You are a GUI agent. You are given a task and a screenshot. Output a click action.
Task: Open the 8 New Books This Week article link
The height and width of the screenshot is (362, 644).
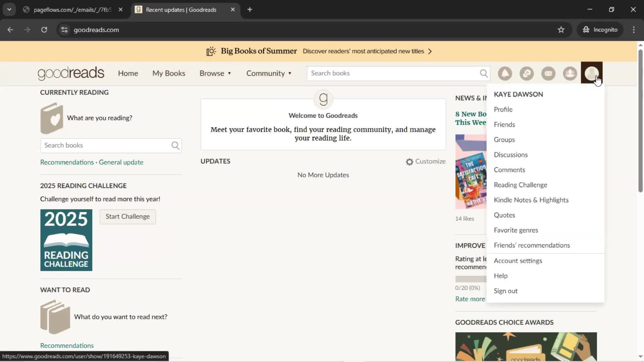click(x=471, y=118)
